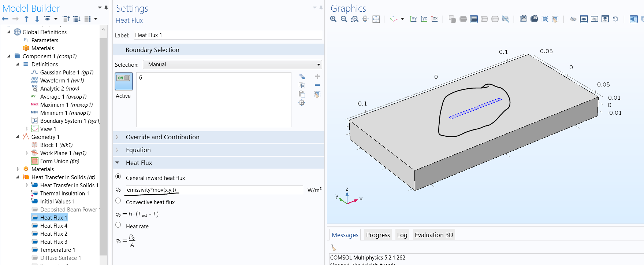Expand the Equation section

[138, 150]
